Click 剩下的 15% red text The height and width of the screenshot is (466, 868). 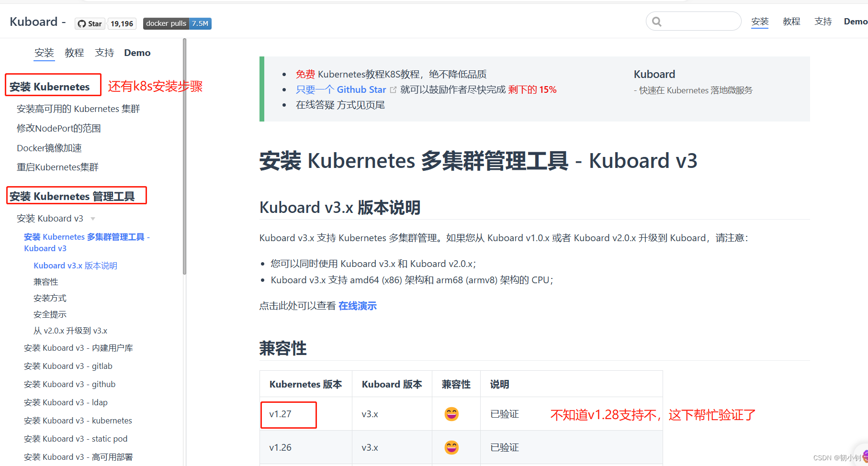[x=532, y=89]
